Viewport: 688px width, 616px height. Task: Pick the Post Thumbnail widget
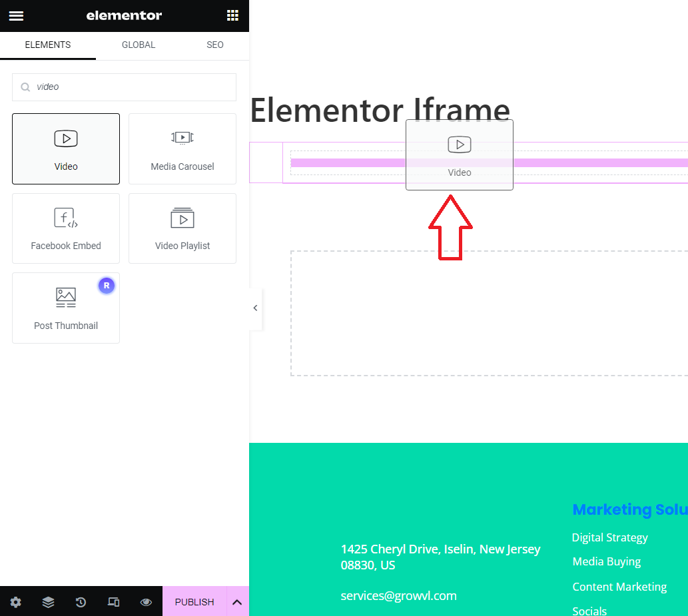[x=65, y=308]
